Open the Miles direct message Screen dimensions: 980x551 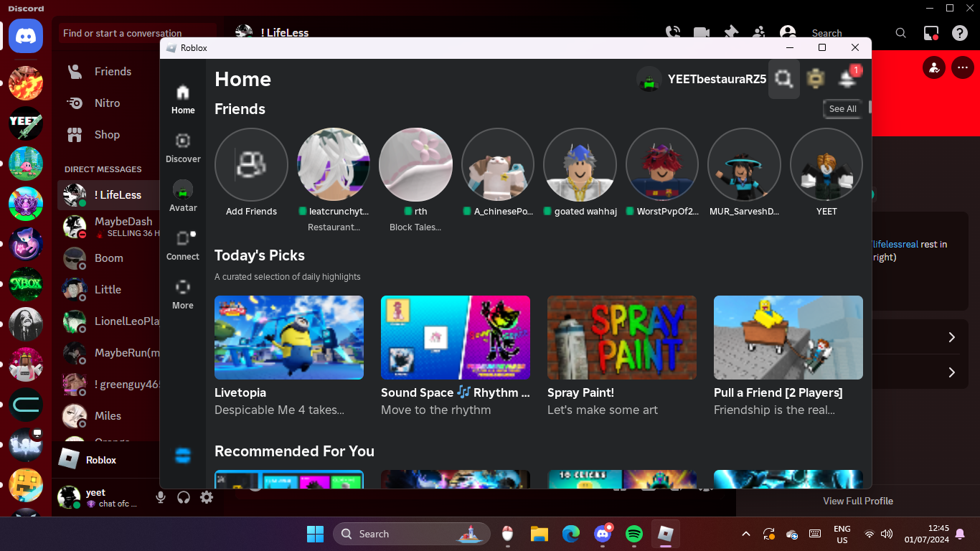108,416
